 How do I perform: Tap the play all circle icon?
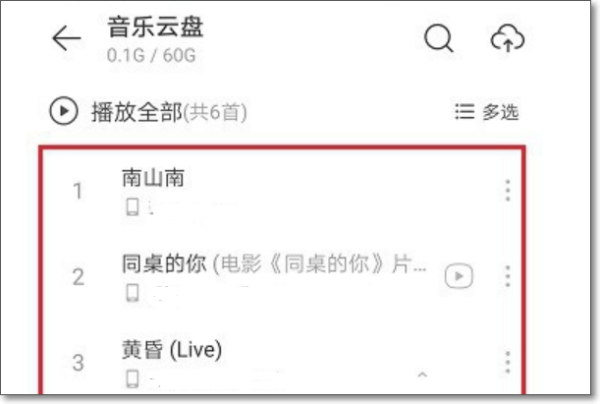(64, 111)
